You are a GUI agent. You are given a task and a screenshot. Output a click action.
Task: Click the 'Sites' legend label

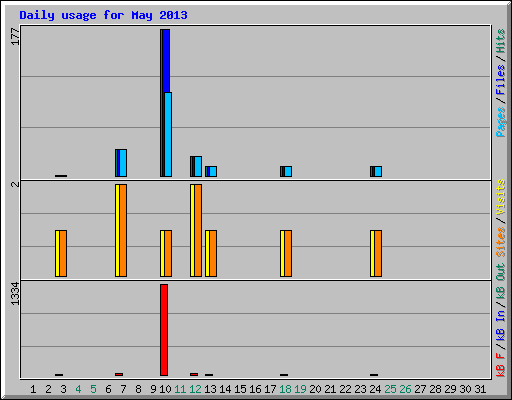[501, 242]
